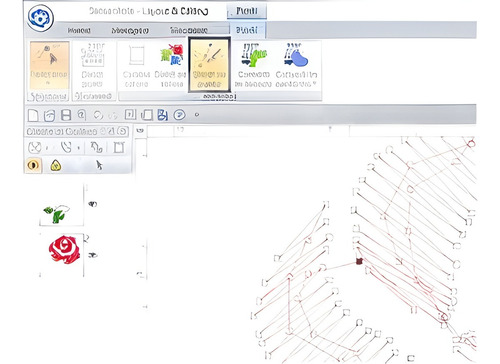The height and width of the screenshot is (364, 500).
Task: Open the red, green and blue blocks tool
Action: (172, 65)
